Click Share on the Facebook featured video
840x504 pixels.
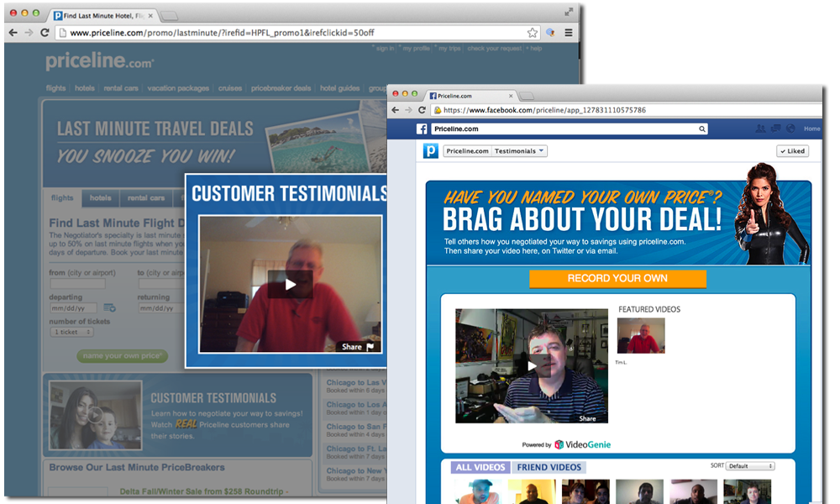[x=587, y=419]
